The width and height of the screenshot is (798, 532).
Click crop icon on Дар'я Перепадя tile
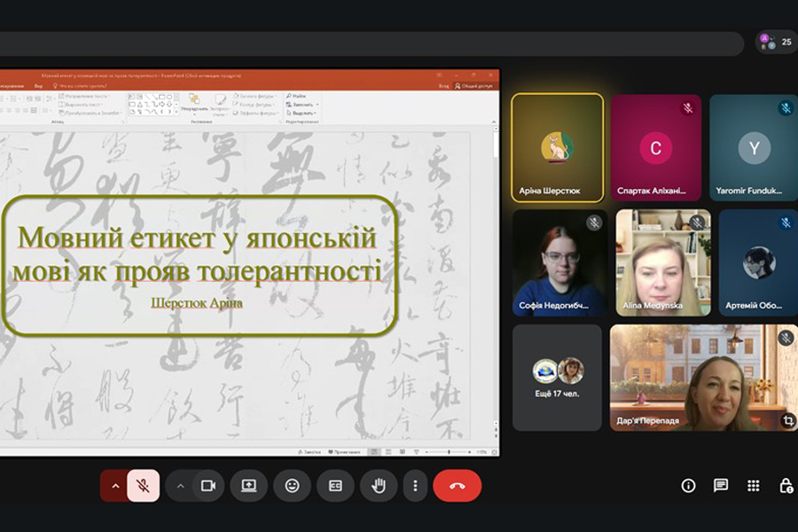788,420
